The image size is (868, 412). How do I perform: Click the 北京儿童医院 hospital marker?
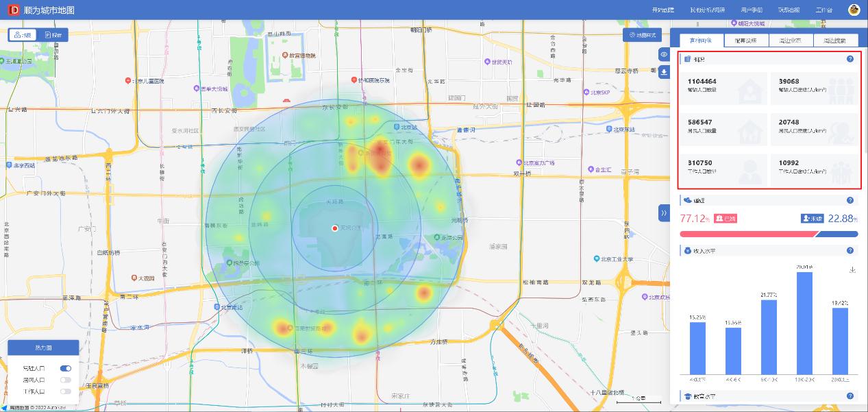point(128,81)
